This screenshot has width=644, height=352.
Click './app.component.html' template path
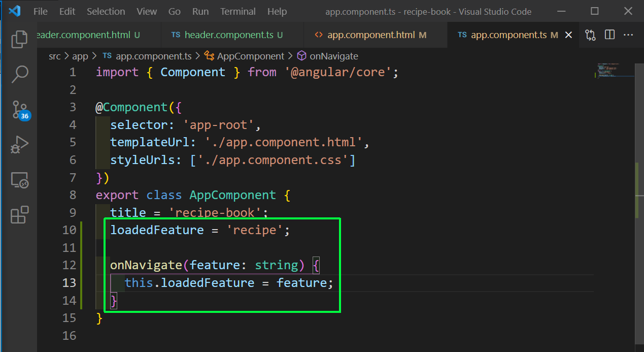(284, 142)
